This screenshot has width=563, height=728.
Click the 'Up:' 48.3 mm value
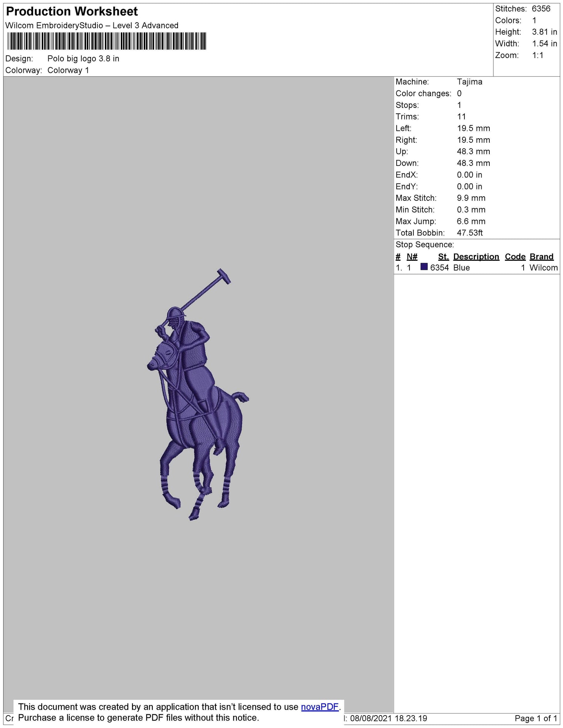tap(473, 151)
